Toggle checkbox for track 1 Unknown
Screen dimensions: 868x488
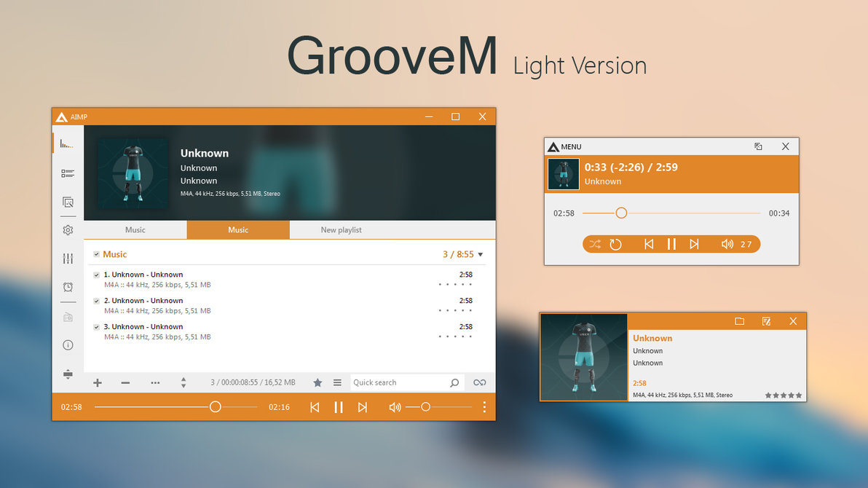96,275
